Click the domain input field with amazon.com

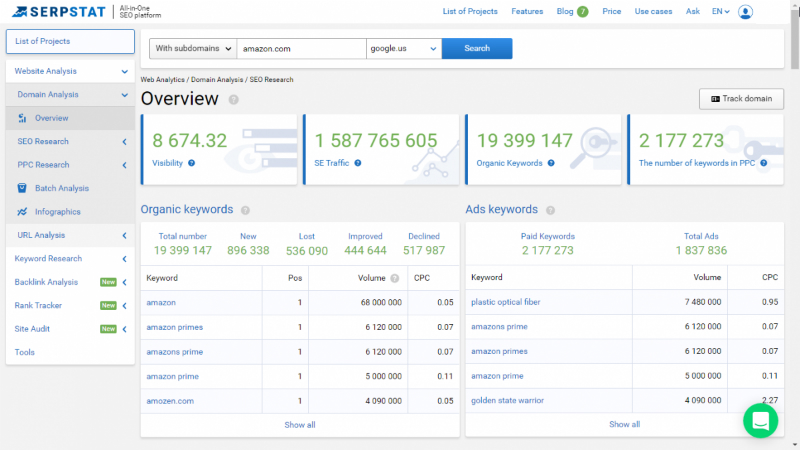tap(301, 48)
